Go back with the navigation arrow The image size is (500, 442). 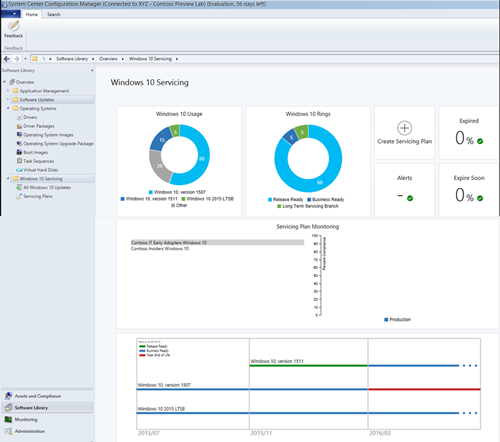pos(7,59)
